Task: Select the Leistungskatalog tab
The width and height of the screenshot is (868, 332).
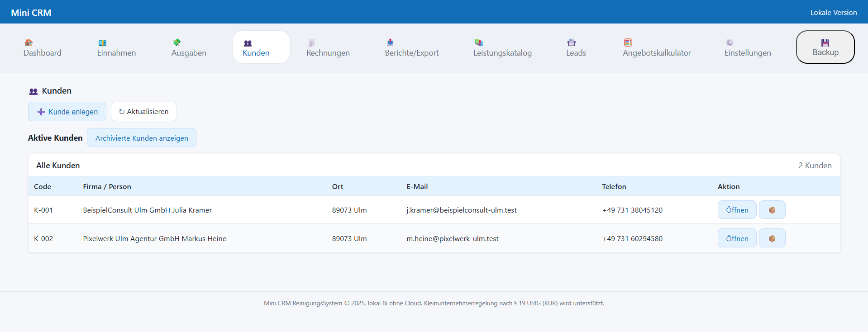Action: 502,47
